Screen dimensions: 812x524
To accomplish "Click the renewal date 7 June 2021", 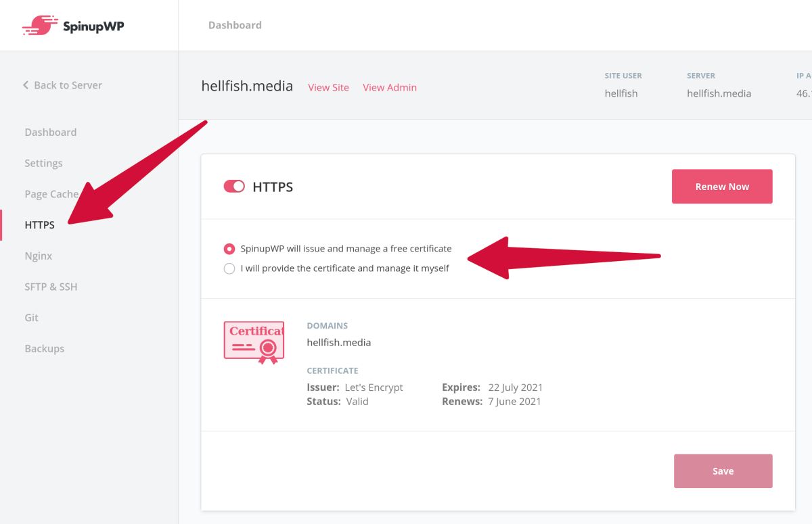I will pyautogui.click(x=514, y=401).
